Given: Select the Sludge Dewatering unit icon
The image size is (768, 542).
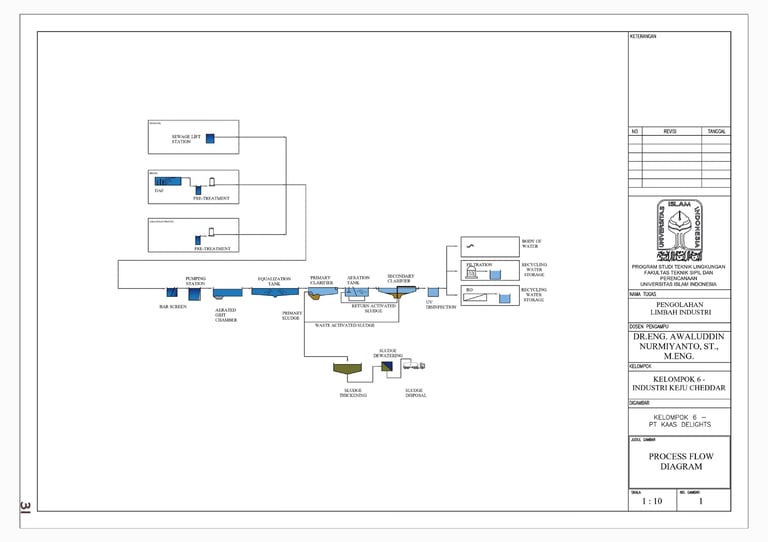Looking at the screenshot, I should tap(387, 366).
